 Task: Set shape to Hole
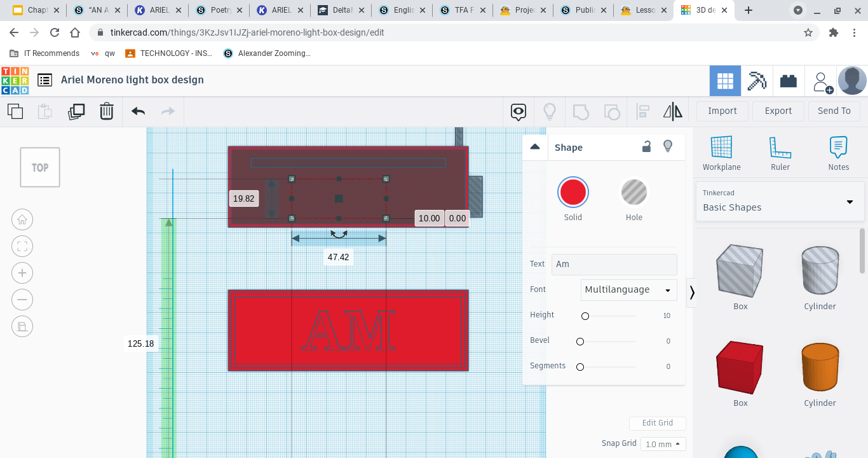(634, 193)
